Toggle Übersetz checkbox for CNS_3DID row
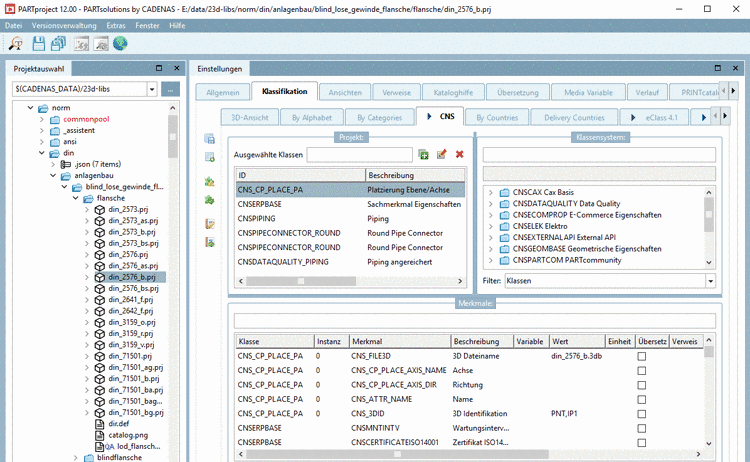Image resolution: width=750 pixels, height=462 pixels. 642,412
